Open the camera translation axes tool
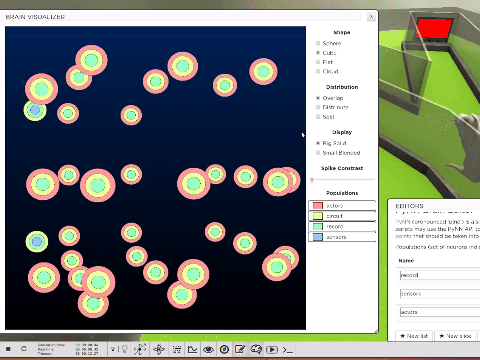480x360 pixels. coord(140,349)
